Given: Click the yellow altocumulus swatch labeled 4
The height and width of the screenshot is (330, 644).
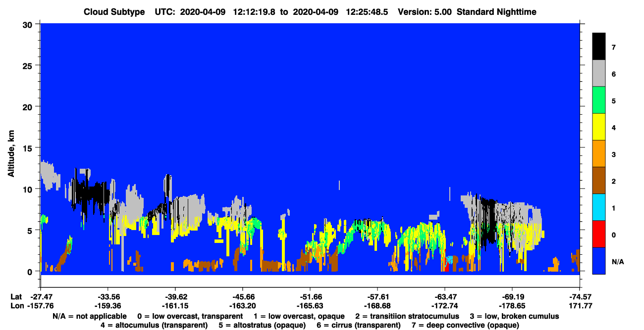Looking at the screenshot, I should pos(599,127).
